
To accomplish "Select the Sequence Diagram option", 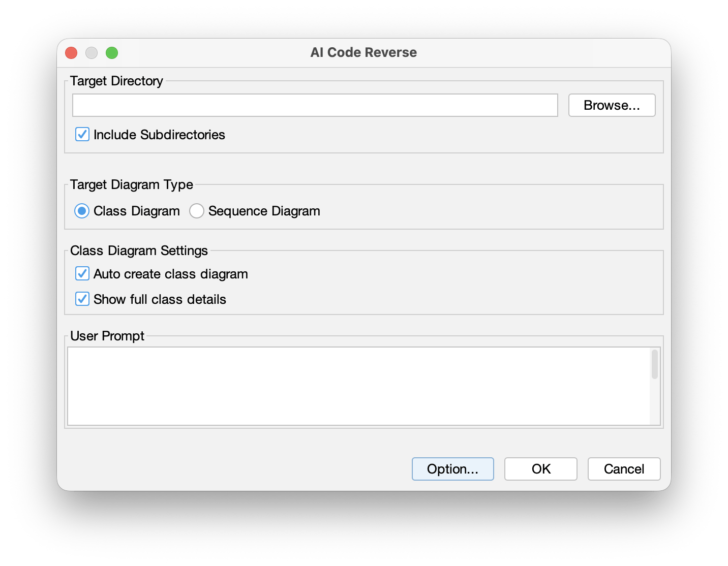I will click(x=197, y=210).
